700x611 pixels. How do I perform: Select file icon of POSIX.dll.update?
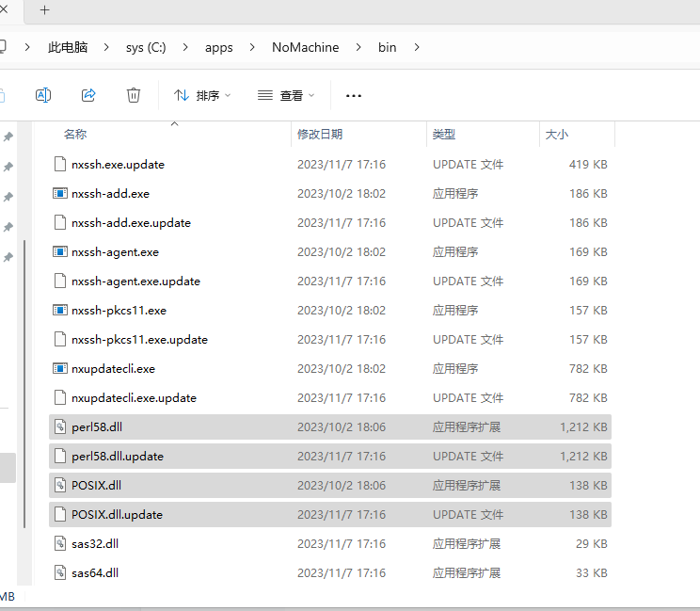(x=60, y=515)
